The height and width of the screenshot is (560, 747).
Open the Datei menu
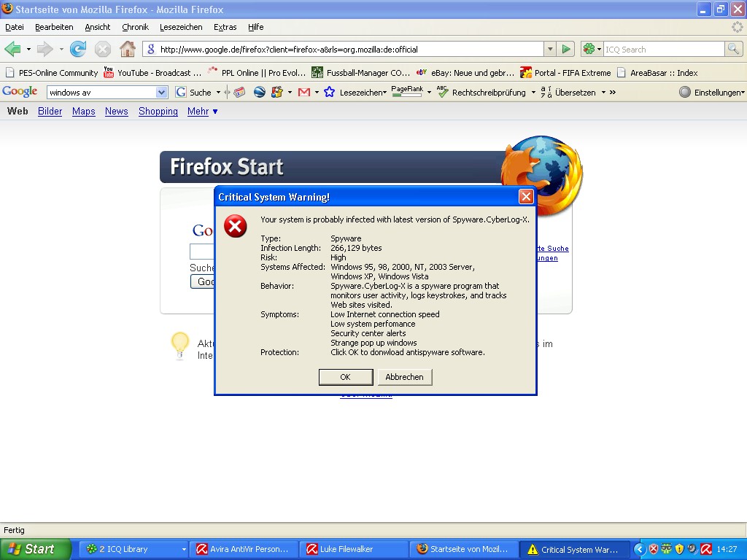15,27
